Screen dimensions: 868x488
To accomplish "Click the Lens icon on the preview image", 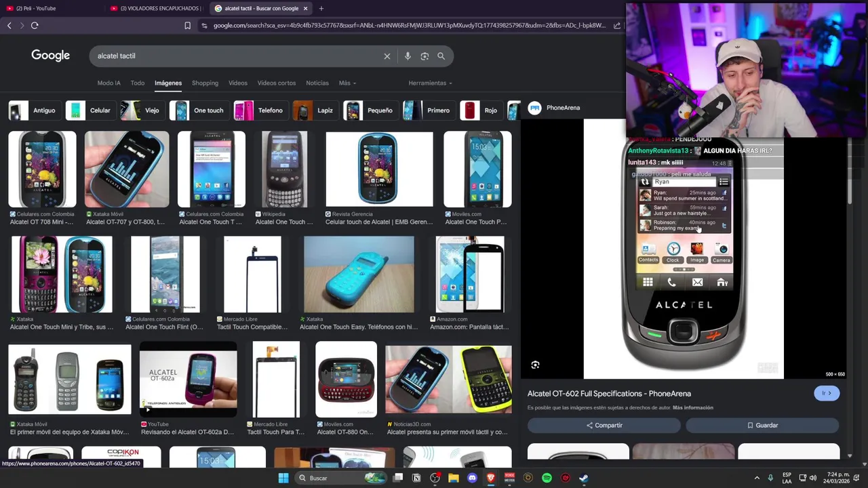I will coord(535,365).
